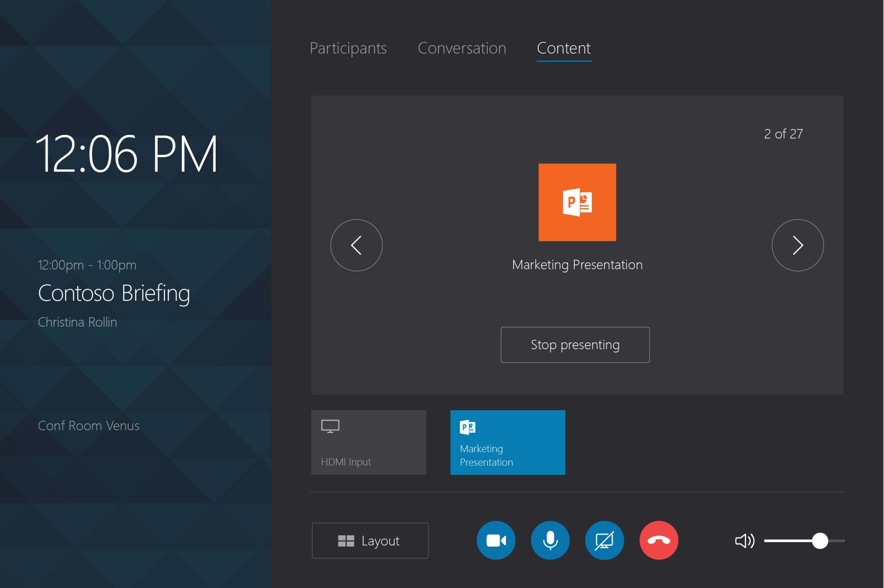
Task: Advance to the next slide arrow
Action: click(x=798, y=245)
